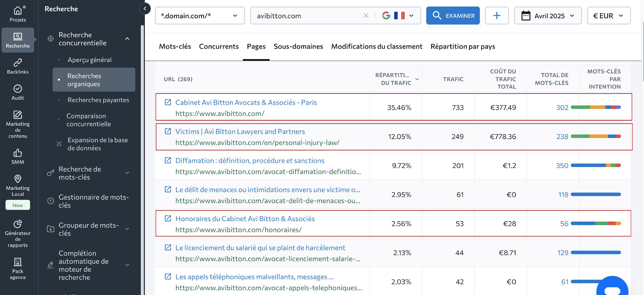Open the Avril 2025 date picker
644x295 pixels.
point(548,16)
